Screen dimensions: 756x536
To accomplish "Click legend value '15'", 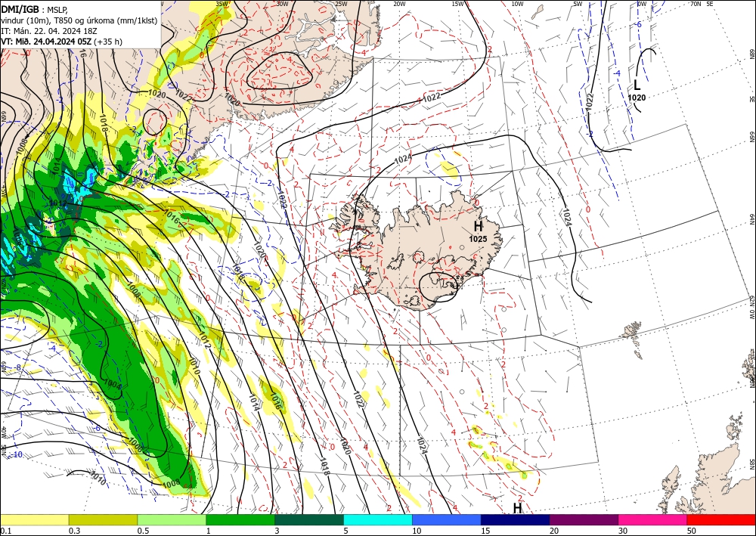I will point(485,531).
